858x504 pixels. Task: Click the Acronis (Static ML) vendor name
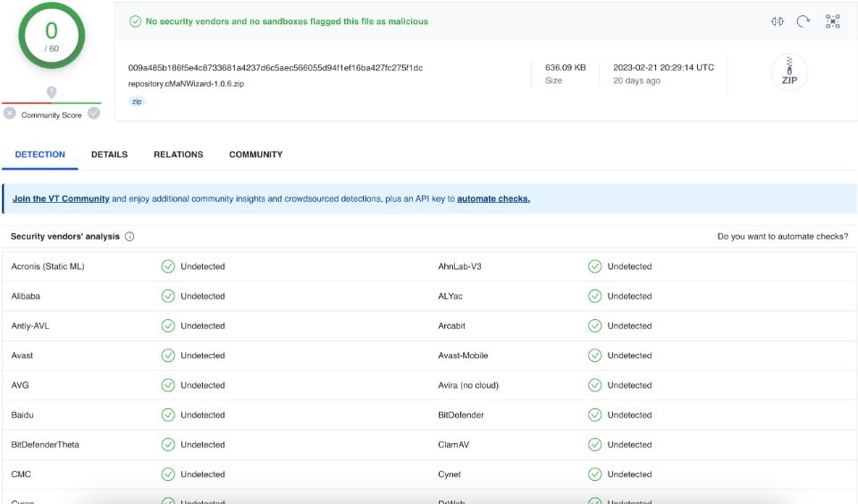47,266
